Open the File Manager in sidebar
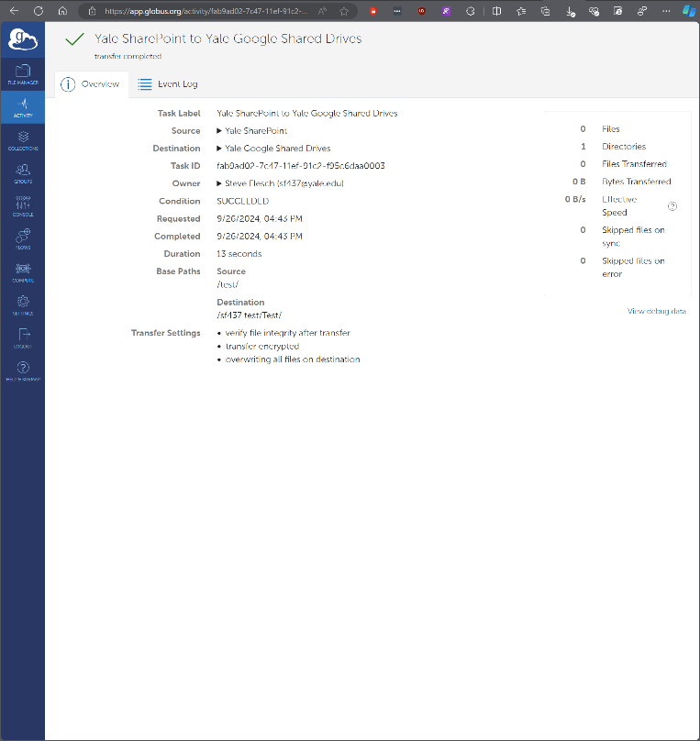 pos(22,74)
